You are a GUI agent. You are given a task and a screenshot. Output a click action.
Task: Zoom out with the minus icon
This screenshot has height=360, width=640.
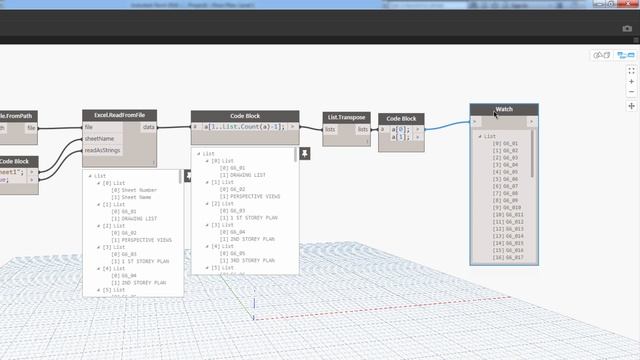(631, 92)
